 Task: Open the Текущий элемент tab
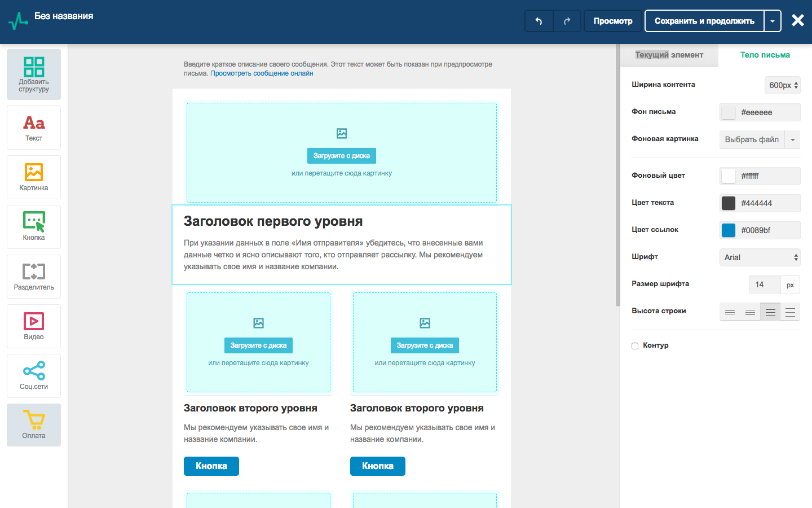670,55
